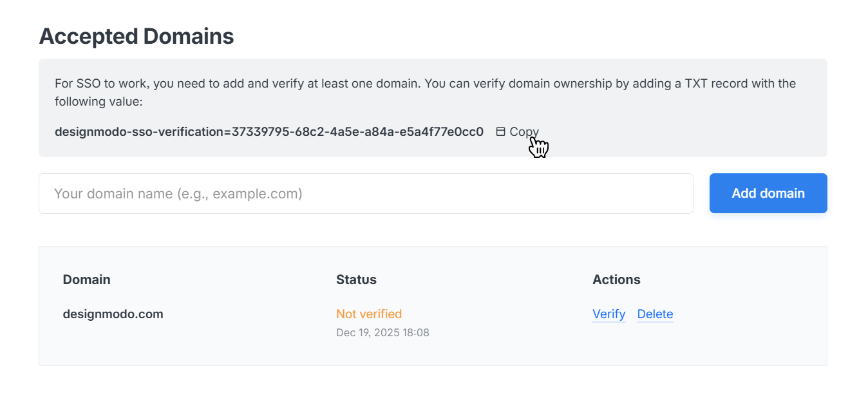The height and width of the screenshot is (400, 868).
Task: Click the 37339795 UUID portion of the code
Action: pyautogui.click(x=256, y=132)
